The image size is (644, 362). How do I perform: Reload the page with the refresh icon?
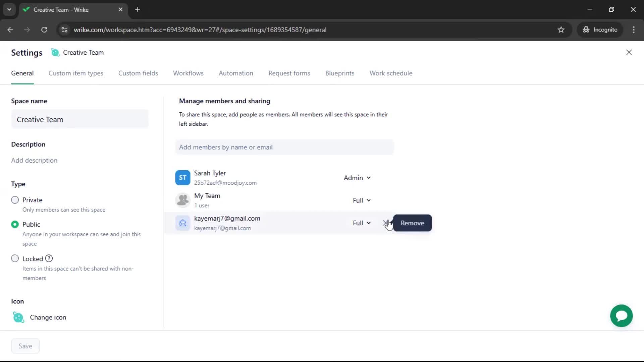pyautogui.click(x=44, y=29)
